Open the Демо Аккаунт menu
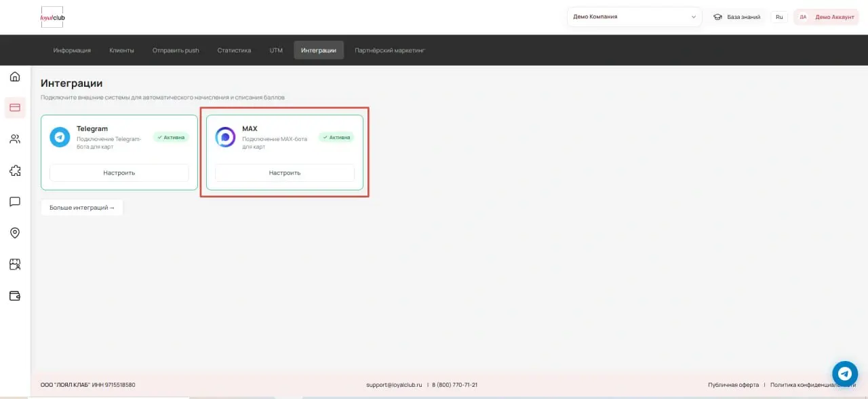 825,17
